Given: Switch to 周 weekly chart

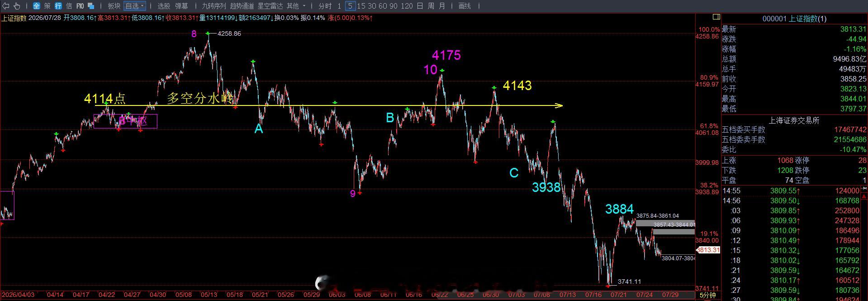Looking at the screenshot, I should pyautogui.click(x=431, y=6).
